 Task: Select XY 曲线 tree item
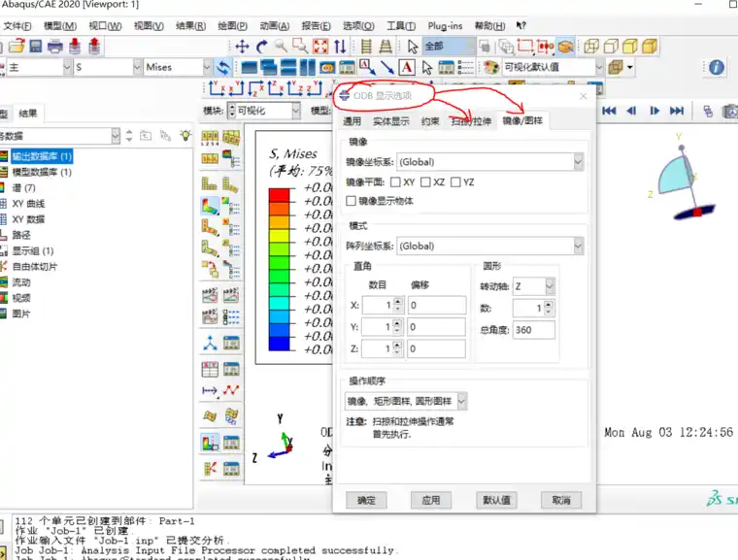tap(28, 204)
